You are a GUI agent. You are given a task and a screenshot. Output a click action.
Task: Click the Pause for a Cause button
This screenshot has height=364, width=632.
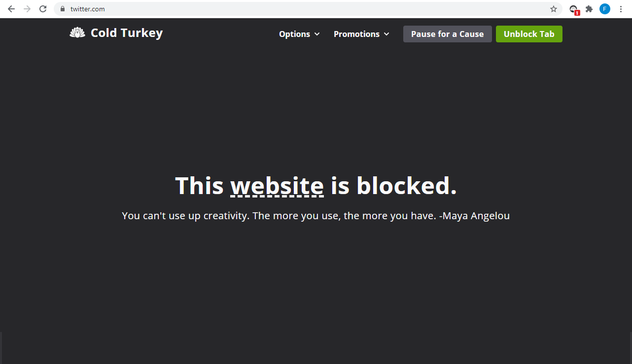point(447,34)
